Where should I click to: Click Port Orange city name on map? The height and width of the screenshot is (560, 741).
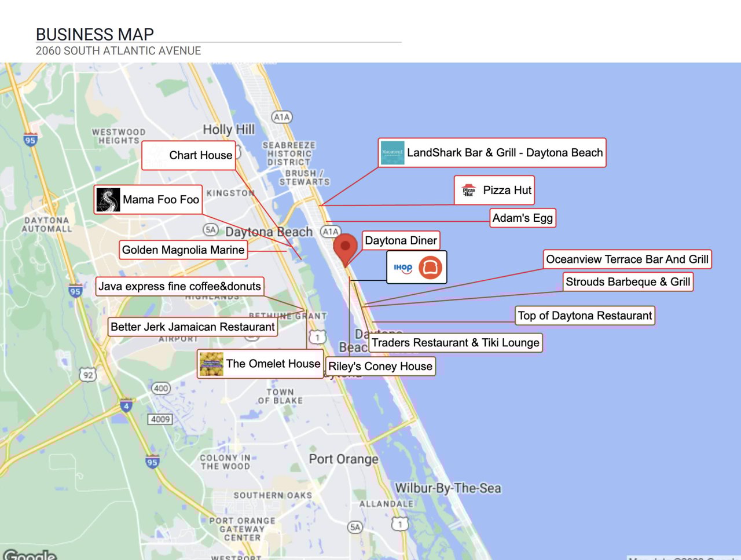coord(343,459)
